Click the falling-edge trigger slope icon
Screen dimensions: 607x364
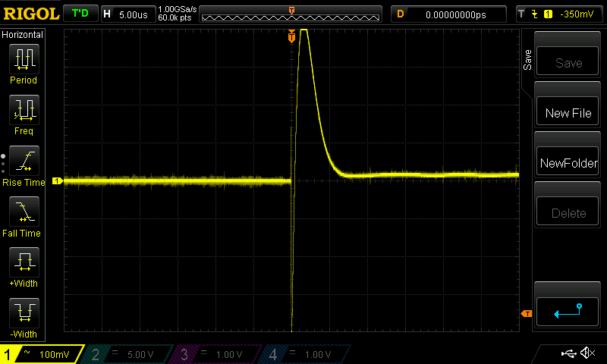pyautogui.click(x=535, y=14)
